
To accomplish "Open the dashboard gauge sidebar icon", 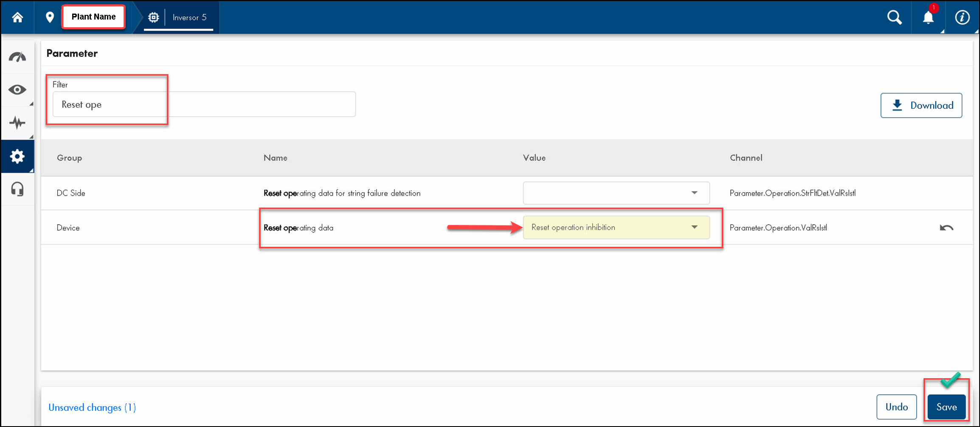I will 17,57.
